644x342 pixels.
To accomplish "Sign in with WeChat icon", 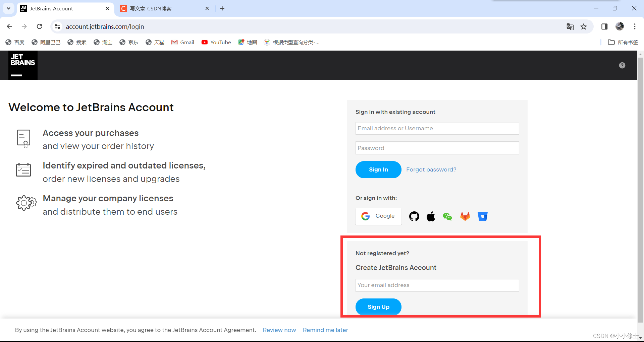I will pos(447,217).
